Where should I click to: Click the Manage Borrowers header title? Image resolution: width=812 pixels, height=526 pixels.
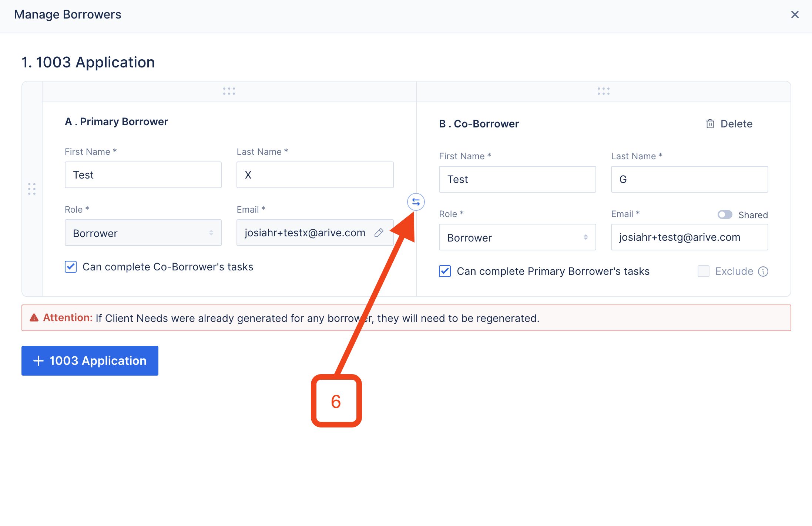click(68, 14)
